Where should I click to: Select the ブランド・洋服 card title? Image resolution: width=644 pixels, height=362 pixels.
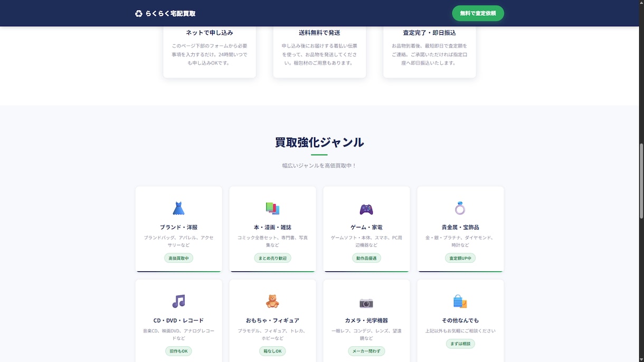pos(178,227)
